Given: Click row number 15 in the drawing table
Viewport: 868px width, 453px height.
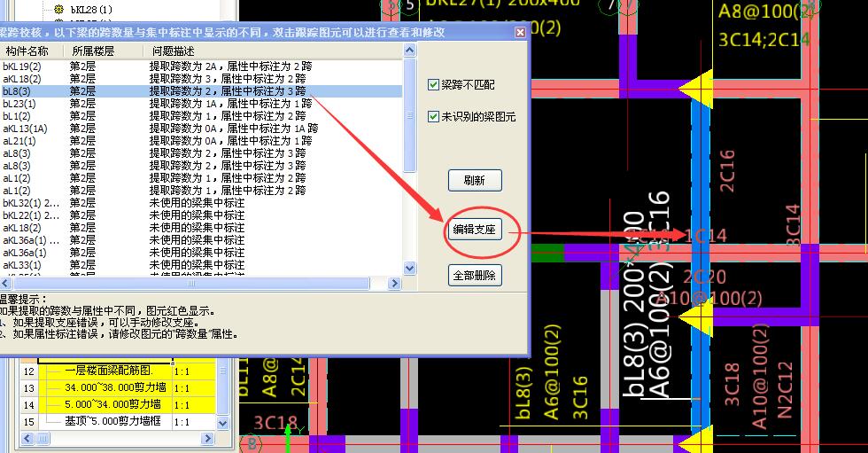Looking at the screenshot, I should [28, 422].
